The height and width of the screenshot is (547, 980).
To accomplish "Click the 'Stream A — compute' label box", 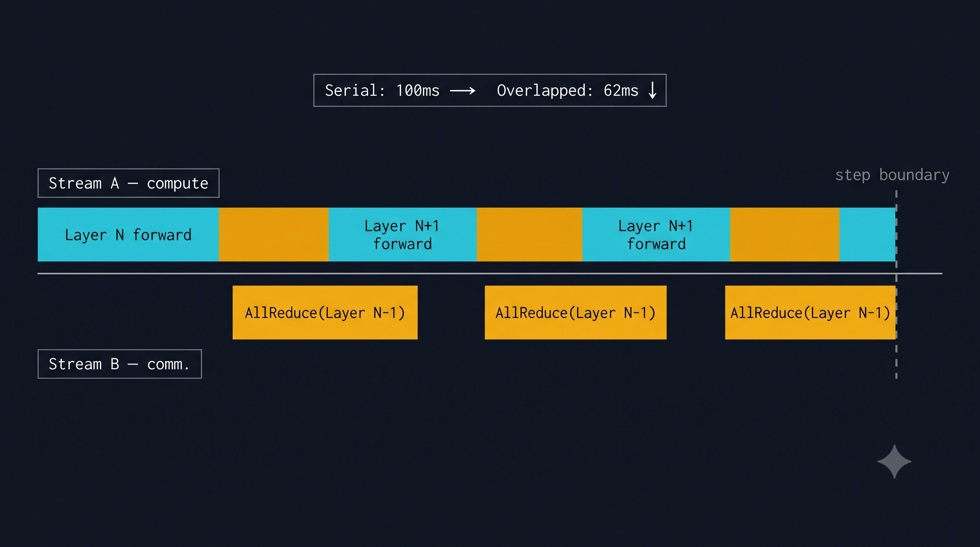I will click(x=129, y=183).
